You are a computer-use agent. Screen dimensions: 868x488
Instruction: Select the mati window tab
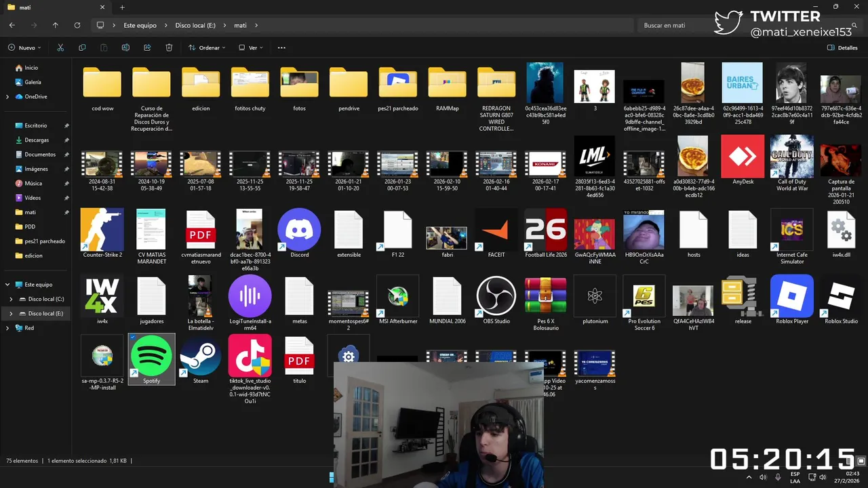[x=56, y=7]
